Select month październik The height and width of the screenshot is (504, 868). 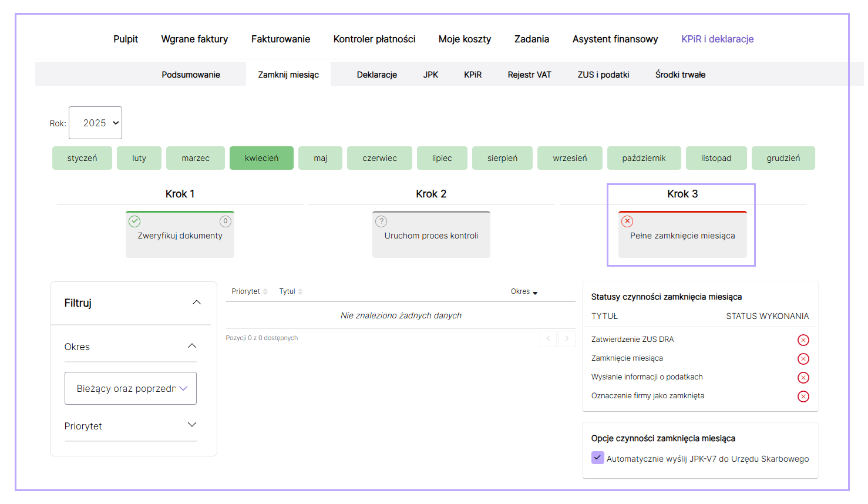coord(644,158)
